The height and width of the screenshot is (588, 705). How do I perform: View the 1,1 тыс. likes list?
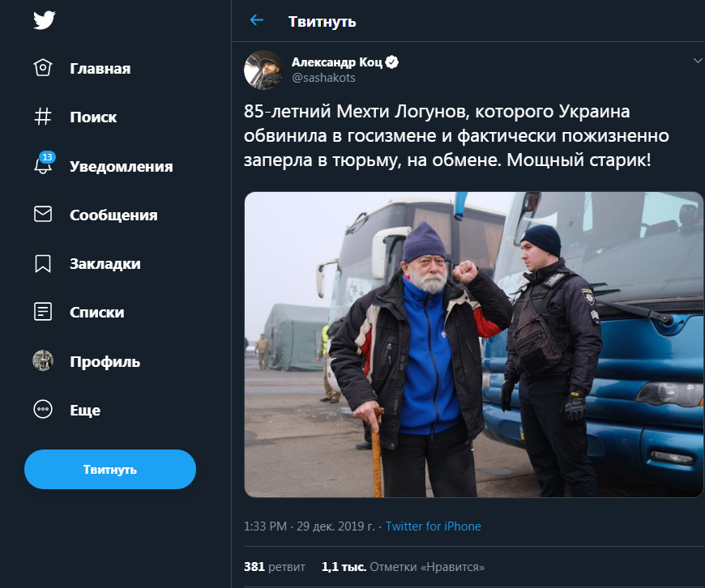coord(403,567)
